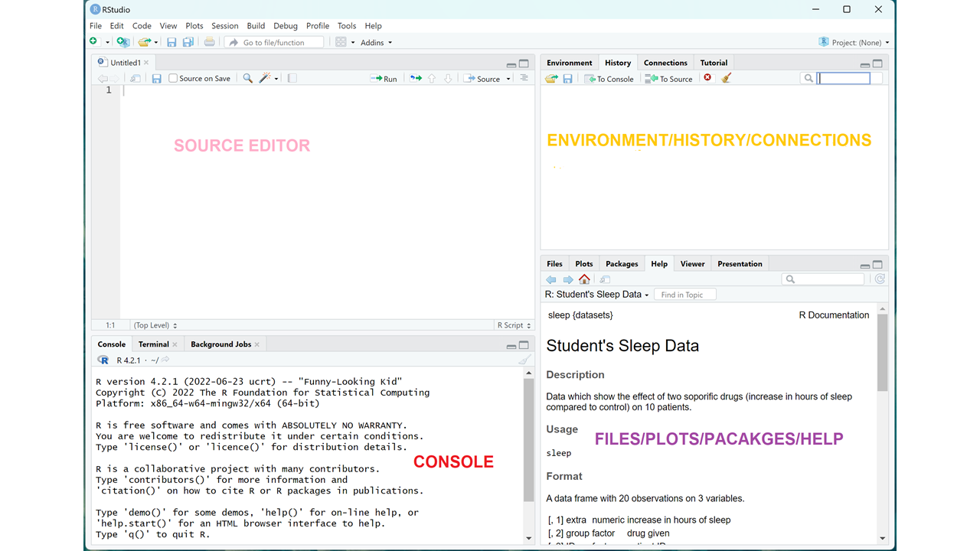Switch to the Terminal tab
Viewport: 980px width, 551px height.
point(154,344)
